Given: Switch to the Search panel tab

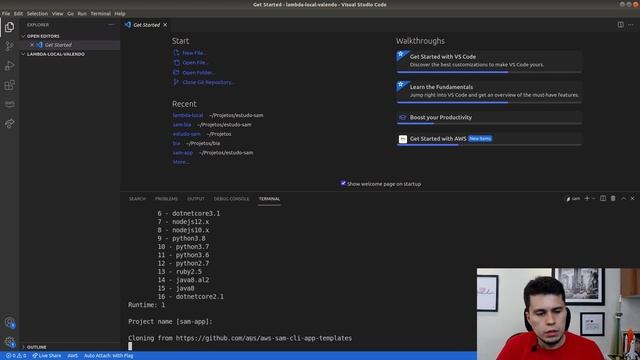Looking at the screenshot, I should coord(137,199).
